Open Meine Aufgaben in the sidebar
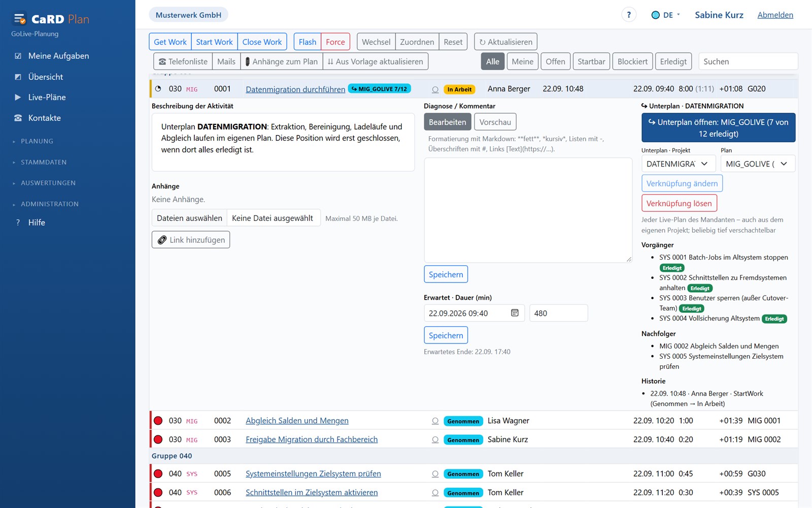Screen dimensions: 812x508 click(x=58, y=56)
